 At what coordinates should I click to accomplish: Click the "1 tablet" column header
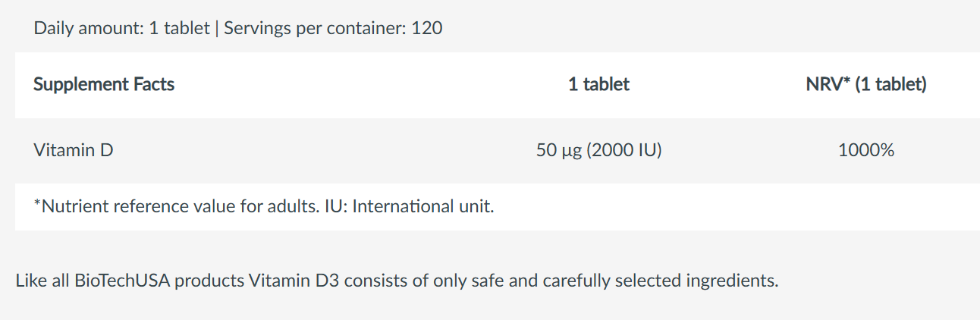click(x=598, y=84)
